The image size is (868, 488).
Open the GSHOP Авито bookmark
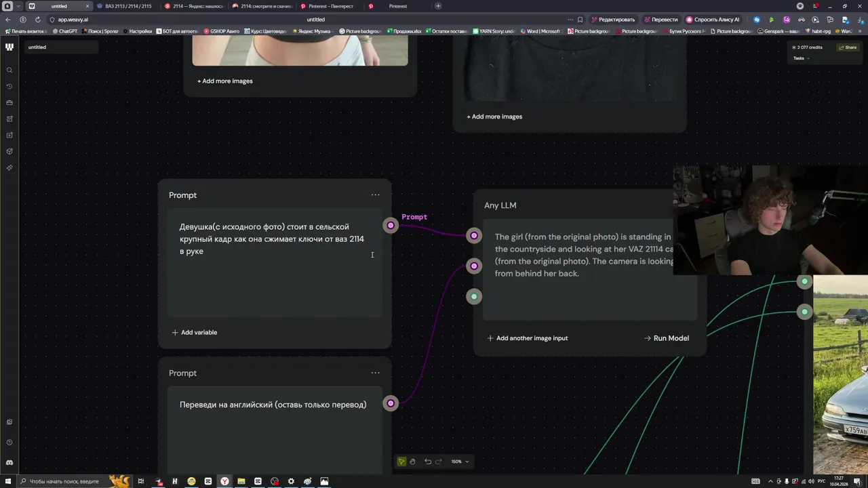[222, 31]
